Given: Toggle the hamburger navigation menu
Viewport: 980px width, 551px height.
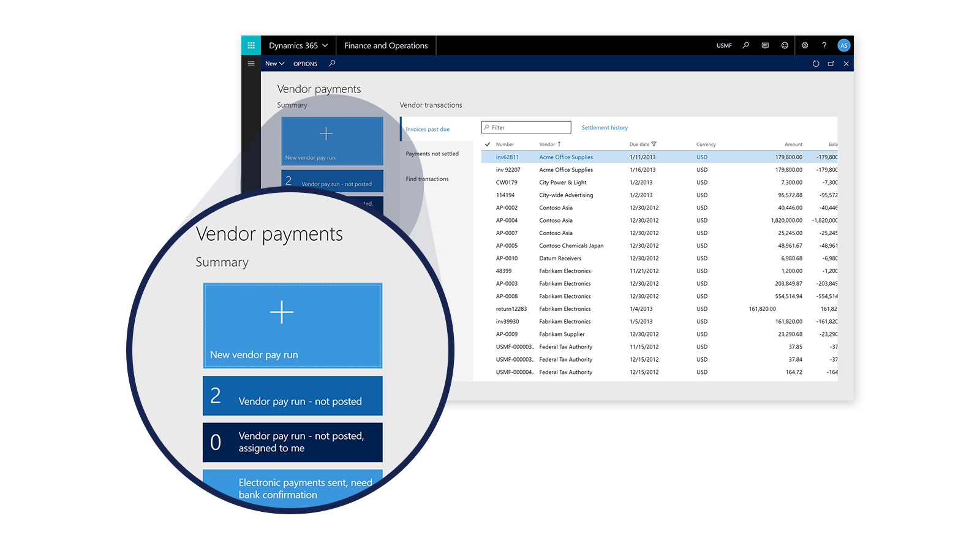Looking at the screenshot, I should [x=251, y=63].
